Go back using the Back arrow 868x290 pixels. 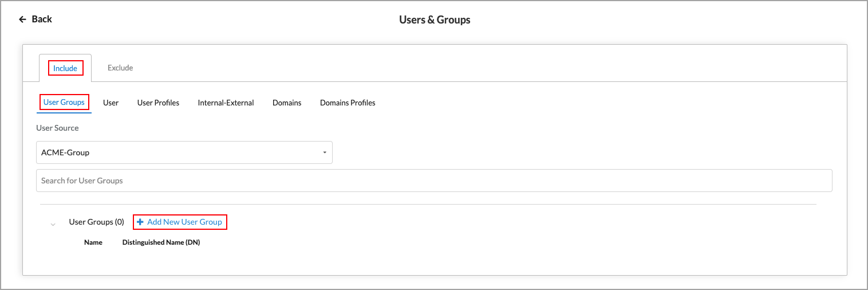coord(35,19)
